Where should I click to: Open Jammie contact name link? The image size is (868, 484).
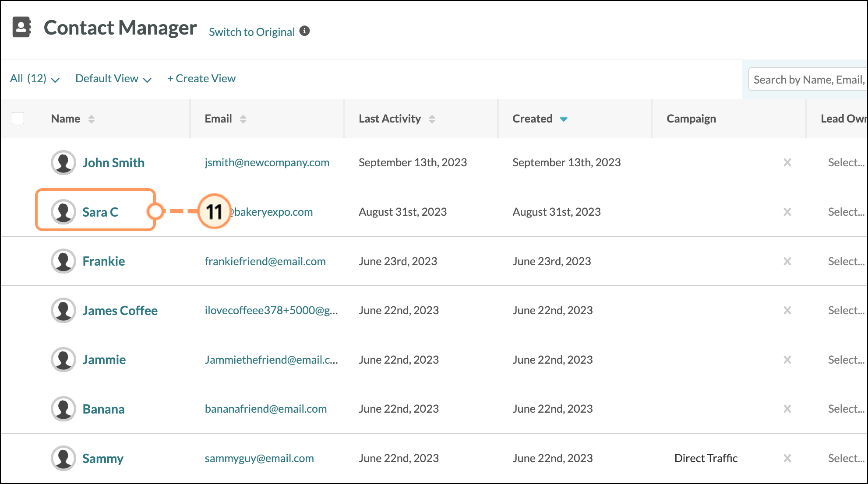104,360
